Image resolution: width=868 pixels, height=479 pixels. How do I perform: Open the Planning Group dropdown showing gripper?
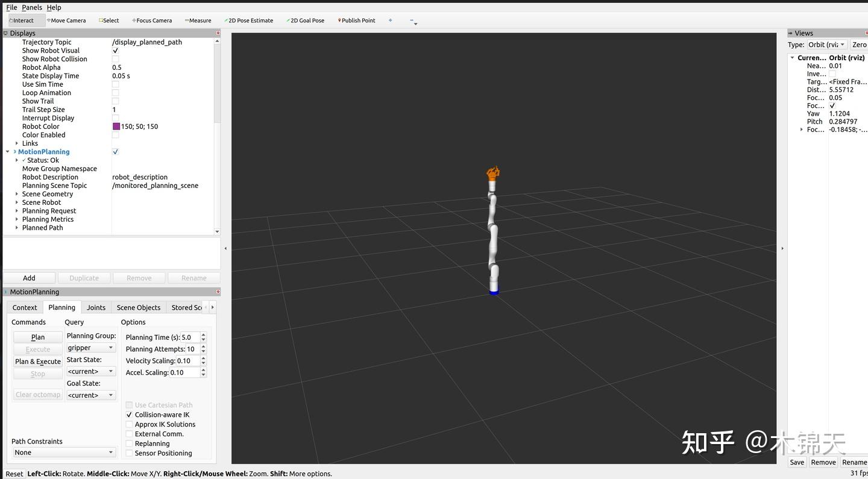90,347
